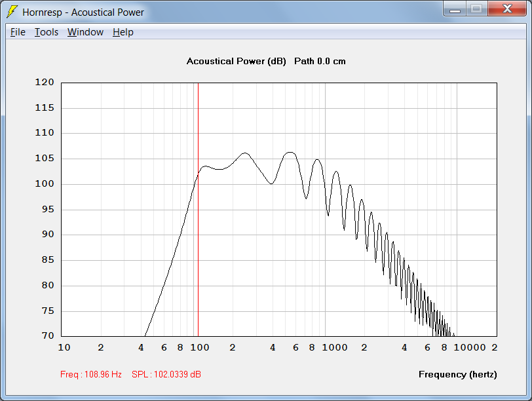Click the 120 dB y-axis label
Image resolution: width=532 pixels, height=401 pixels.
pos(45,83)
